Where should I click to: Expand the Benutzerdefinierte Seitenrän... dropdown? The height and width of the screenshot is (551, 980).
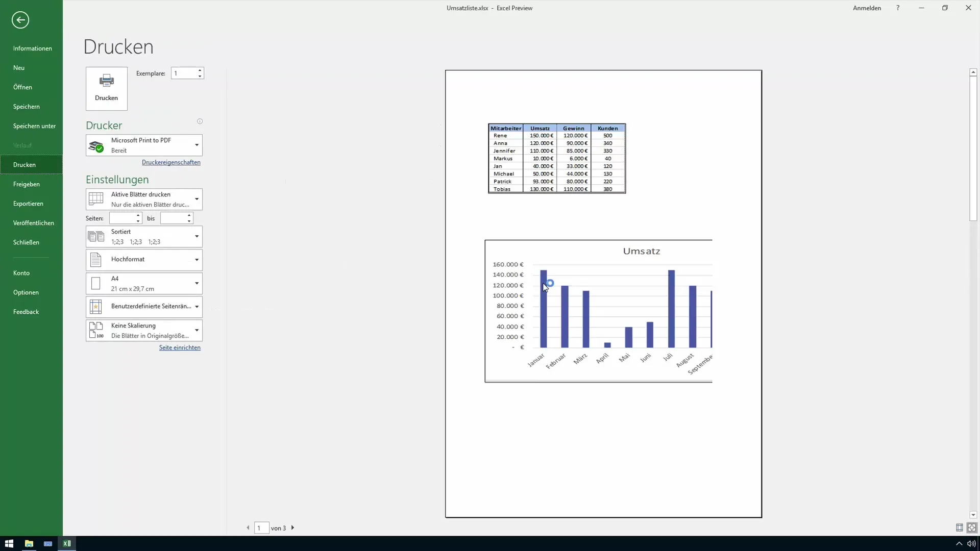pos(197,306)
